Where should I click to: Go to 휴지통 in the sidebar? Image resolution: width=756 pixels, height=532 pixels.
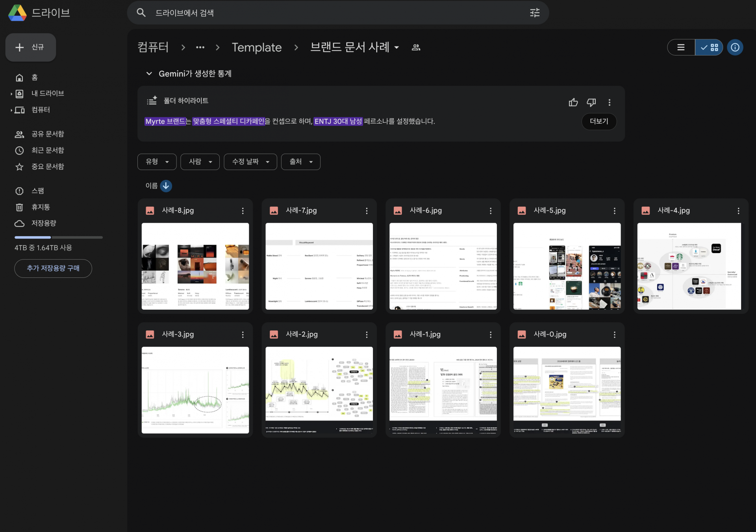[41, 207]
